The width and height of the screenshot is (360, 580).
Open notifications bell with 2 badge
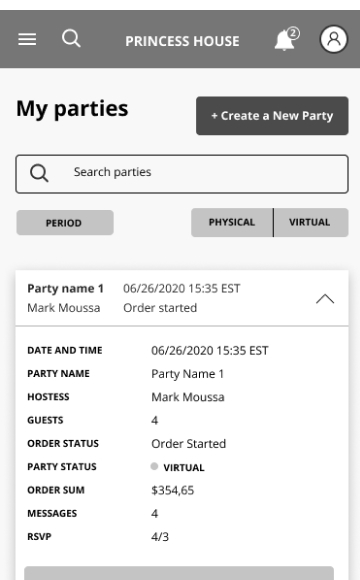(286, 39)
